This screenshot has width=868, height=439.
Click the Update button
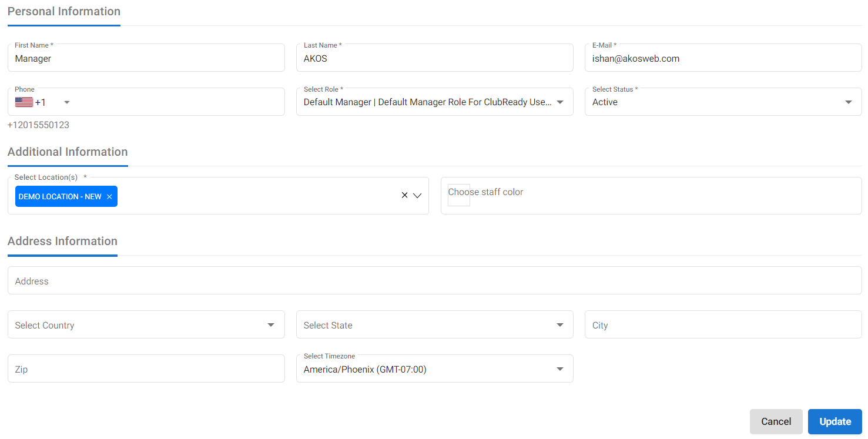point(835,421)
